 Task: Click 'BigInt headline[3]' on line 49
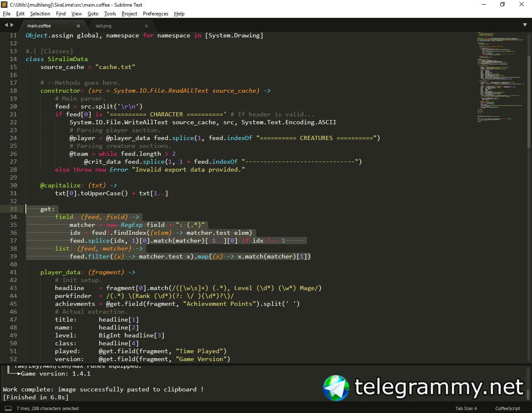[x=132, y=335]
